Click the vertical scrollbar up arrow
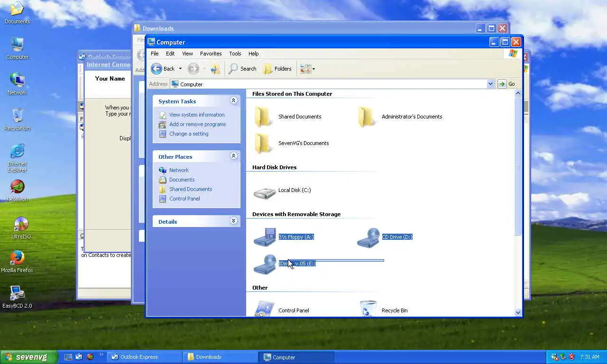Image resolution: width=607 pixels, height=364 pixels. click(x=518, y=93)
